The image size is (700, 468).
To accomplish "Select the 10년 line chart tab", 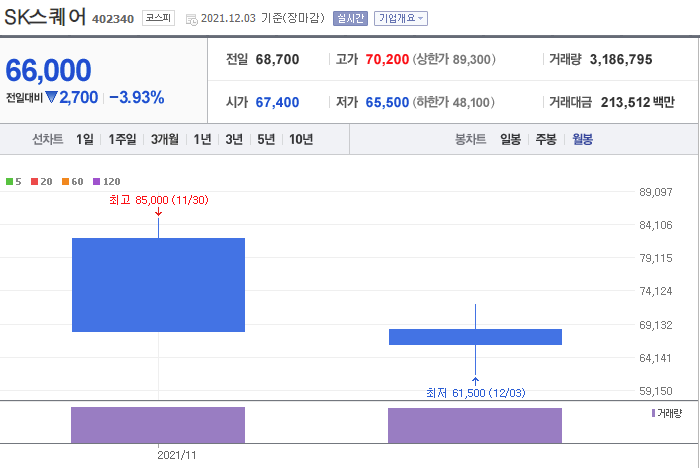I will pos(301,139).
